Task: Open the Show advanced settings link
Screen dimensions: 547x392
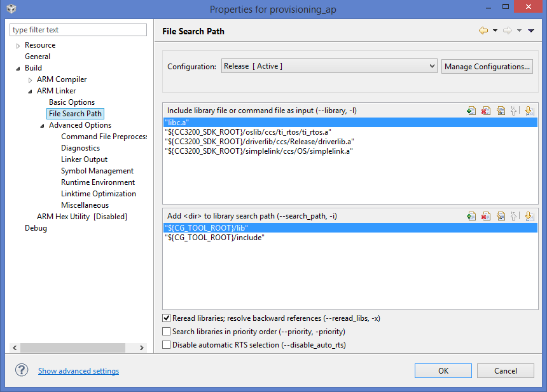Action: pyautogui.click(x=78, y=371)
